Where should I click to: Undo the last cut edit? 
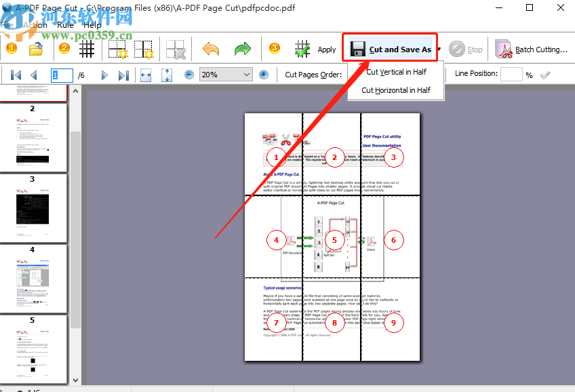210,49
